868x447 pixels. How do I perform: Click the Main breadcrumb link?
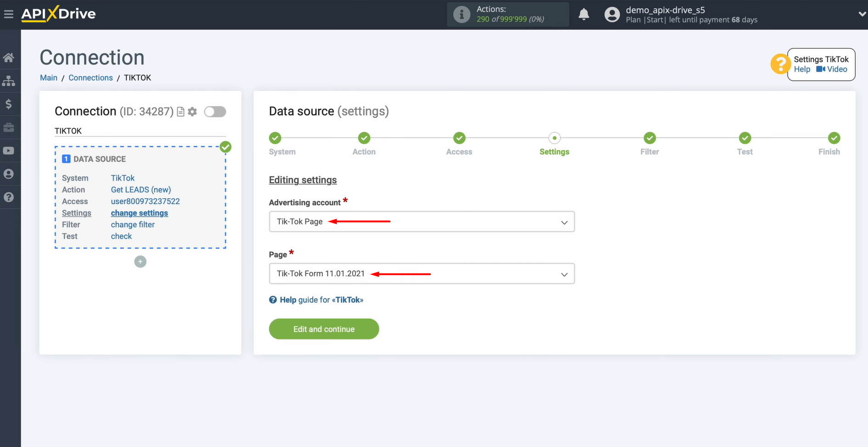point(49,78)
